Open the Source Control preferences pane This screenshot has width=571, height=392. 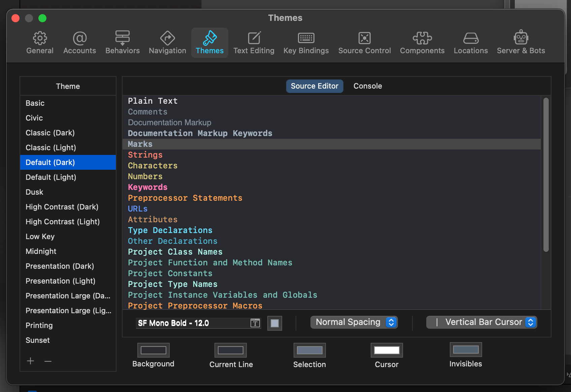(365, 43)
